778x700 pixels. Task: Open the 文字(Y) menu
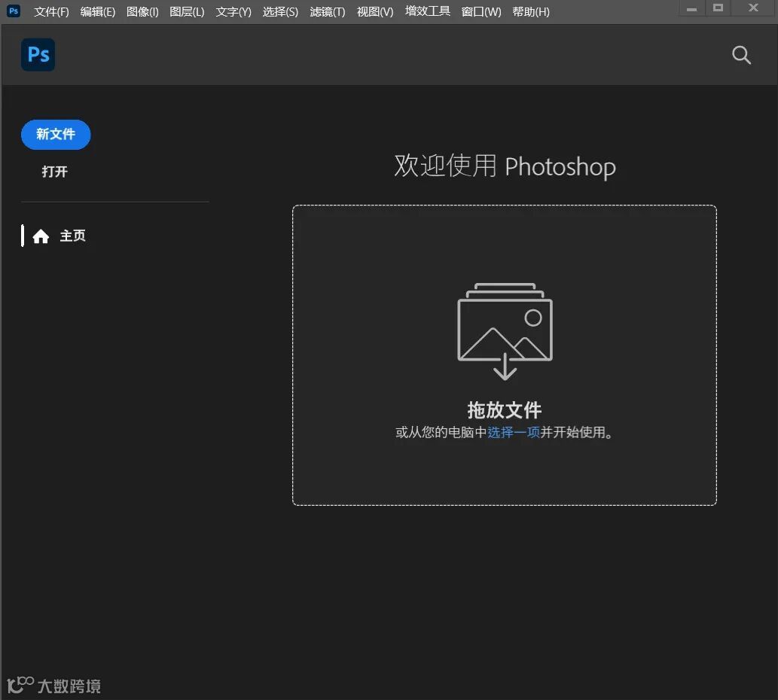(233, 11)
